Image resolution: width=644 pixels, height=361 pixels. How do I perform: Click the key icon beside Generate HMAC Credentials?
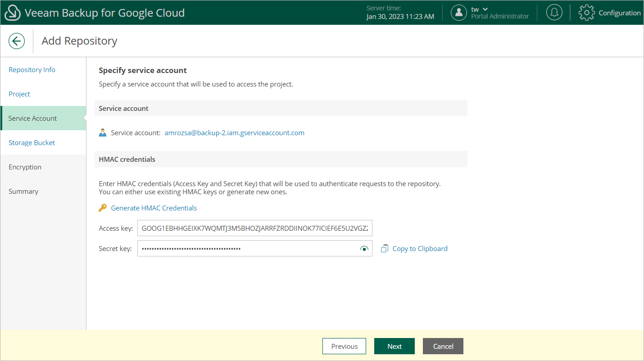pos(103,208)
